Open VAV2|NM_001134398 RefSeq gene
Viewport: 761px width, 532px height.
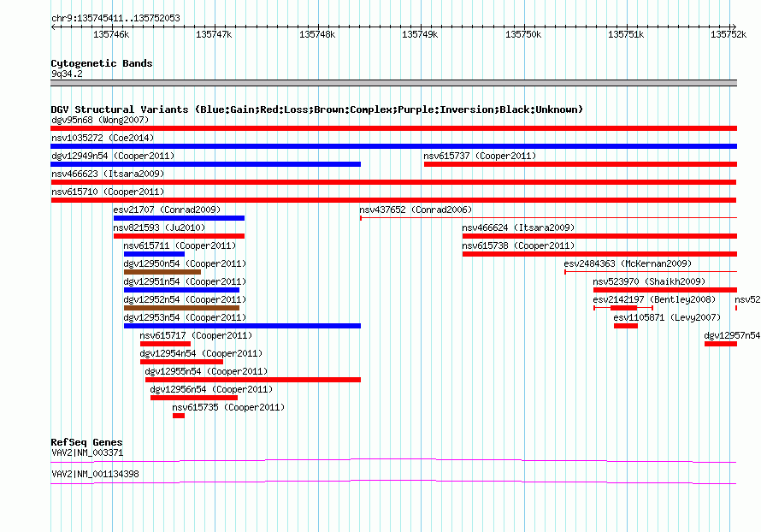click(x=95, y=474)
